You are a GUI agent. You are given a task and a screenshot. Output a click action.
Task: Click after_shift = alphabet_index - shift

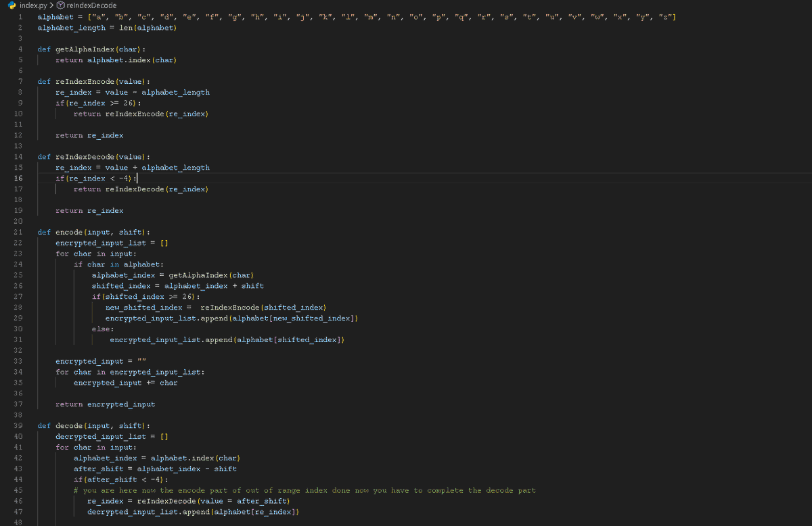point(155,469)
